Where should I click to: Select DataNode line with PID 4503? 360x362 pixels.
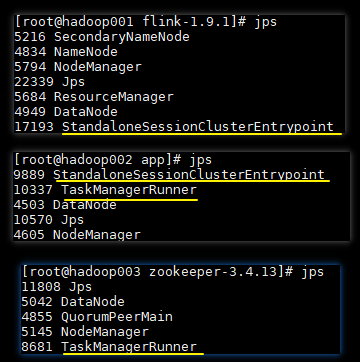pos(65,205)
